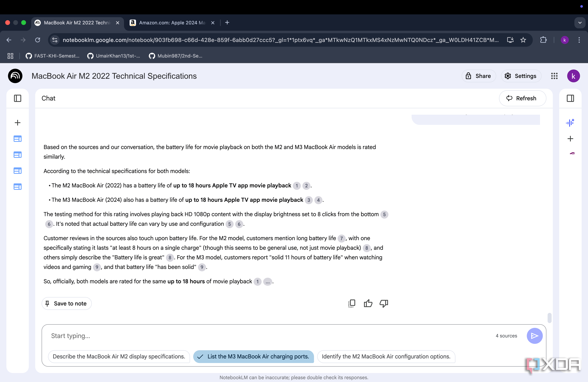Open the audio overview sparkle icon
Viewport: 588px width, 382px height.
point(570,122)
